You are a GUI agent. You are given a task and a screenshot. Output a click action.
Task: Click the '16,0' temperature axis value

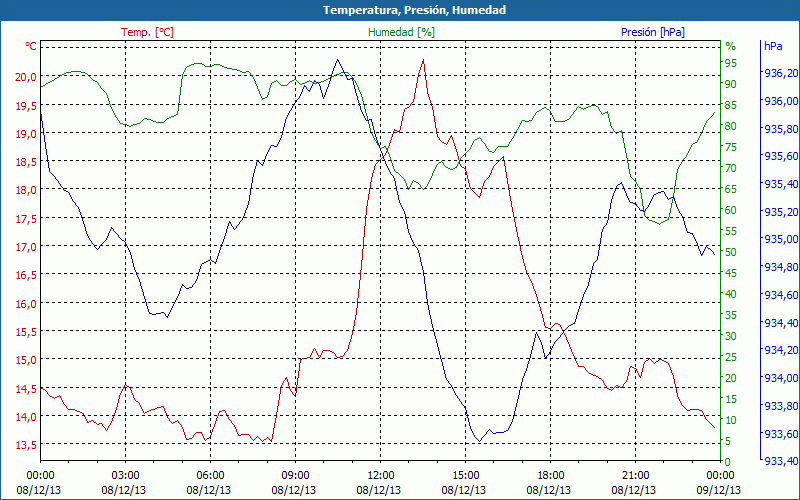26,304
